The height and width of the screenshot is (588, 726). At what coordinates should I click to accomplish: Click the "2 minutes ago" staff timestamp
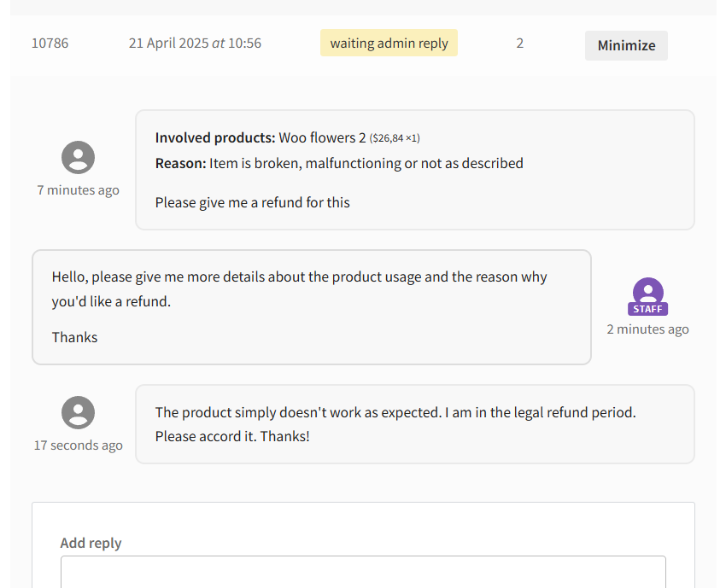point(647,329)
